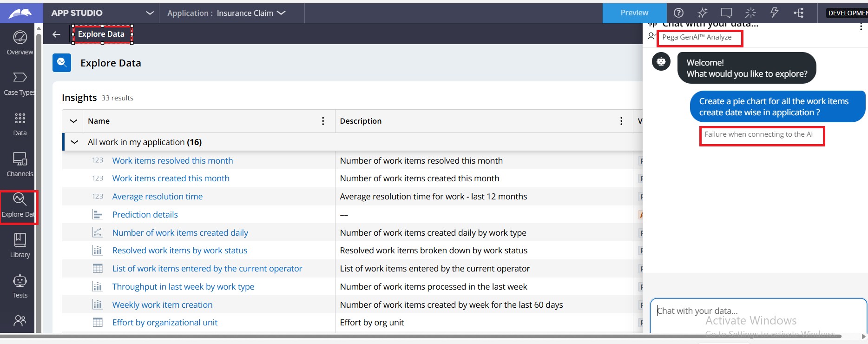Open Case Types in the sidebar
Viewport: 868px width, 344px height.
[x=20, y=83]
